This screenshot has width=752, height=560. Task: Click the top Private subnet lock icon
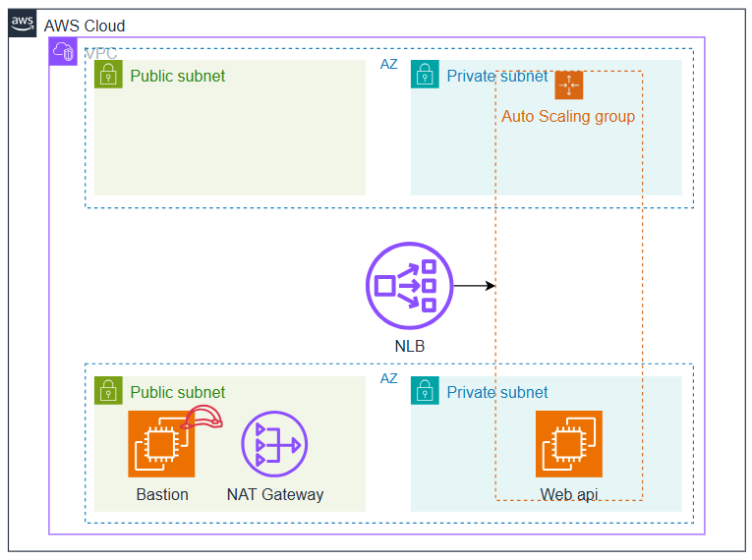(x=425, y=75)
